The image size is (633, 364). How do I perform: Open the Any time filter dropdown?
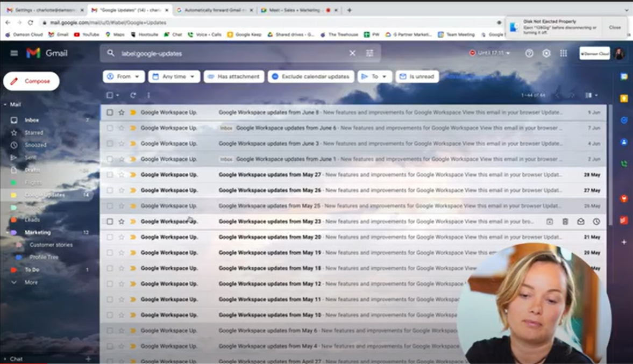click(174, 76)
